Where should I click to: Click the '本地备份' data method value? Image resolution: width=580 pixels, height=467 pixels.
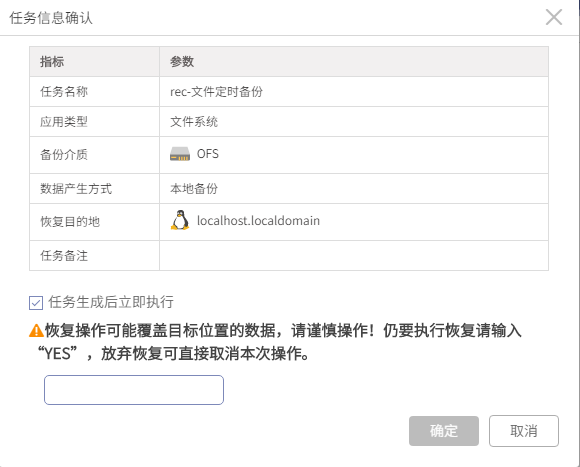click(x=194, y=189)
